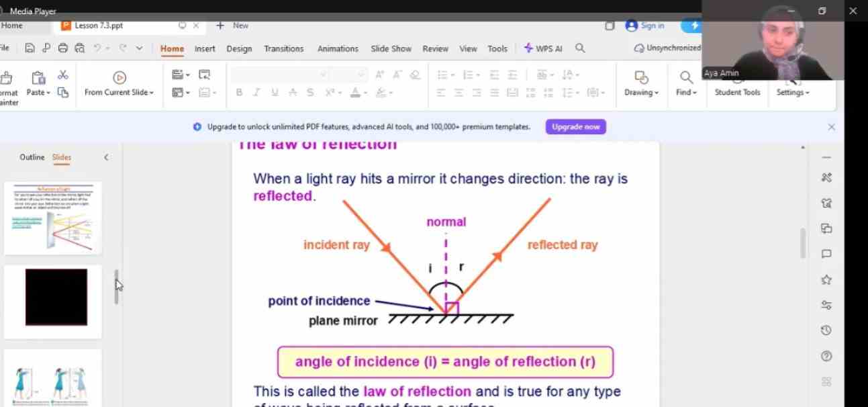Click the star icon in right sidebar
The width and height of the screenshot is (868, 407).
(826, 279)
